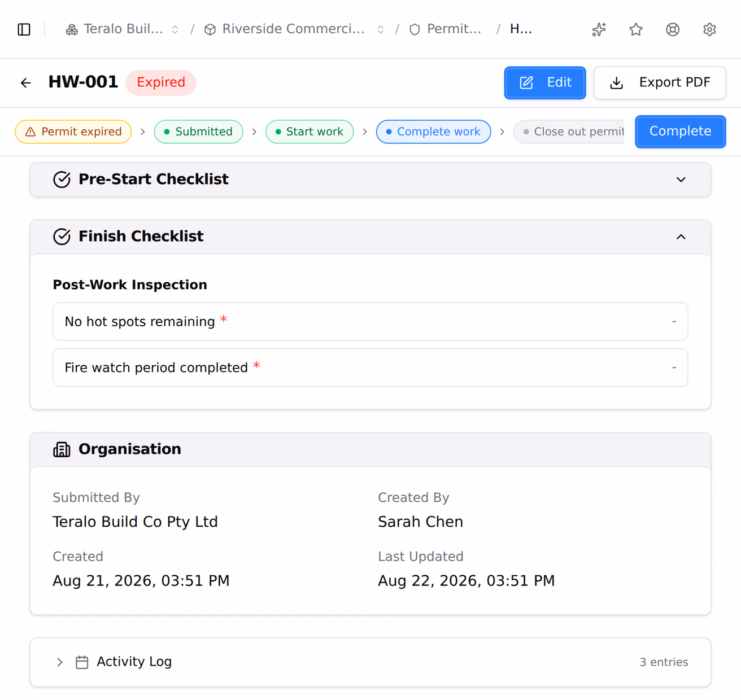Click the Permit expired warning badge
This screenshot has height=700, width=741.
pos(73,132)
